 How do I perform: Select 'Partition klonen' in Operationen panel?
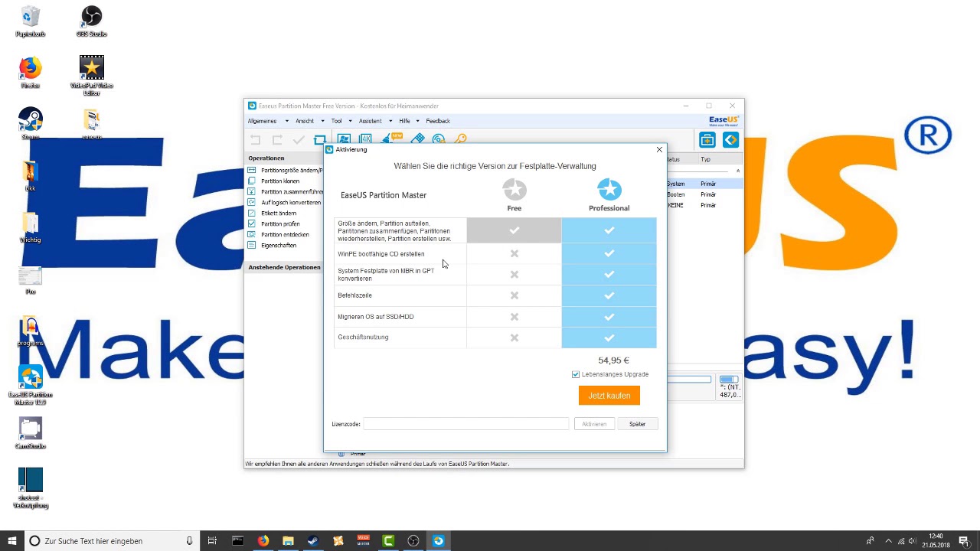click(280, 181)
